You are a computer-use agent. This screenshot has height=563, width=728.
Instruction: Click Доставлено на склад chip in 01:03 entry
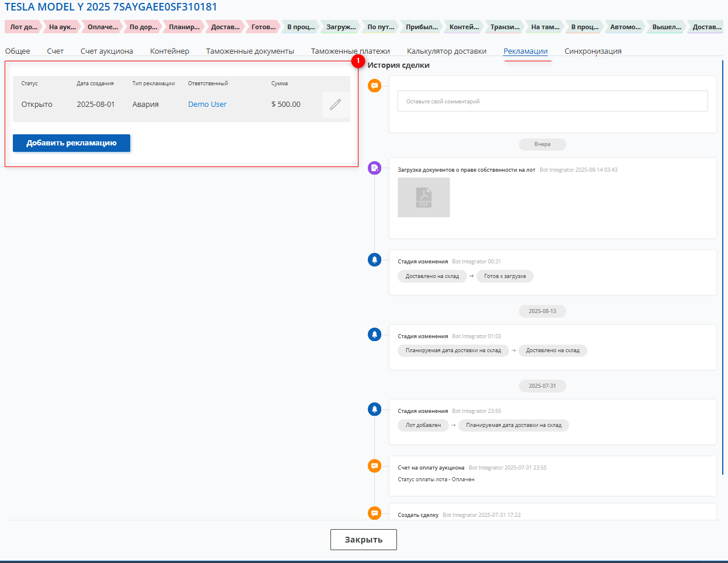pos(553,350)
